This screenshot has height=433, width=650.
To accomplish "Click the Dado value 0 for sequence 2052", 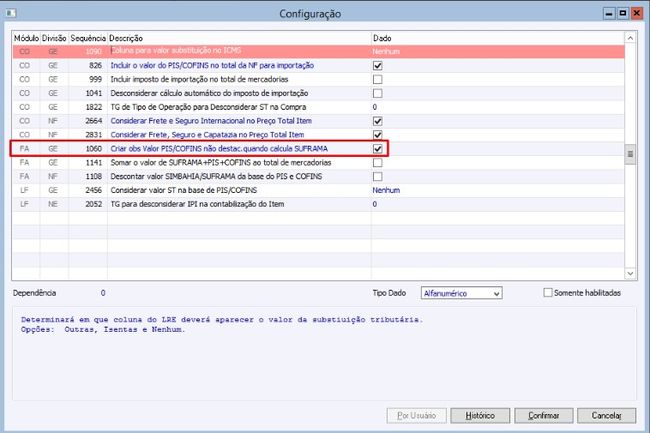I will click(375, 204).
